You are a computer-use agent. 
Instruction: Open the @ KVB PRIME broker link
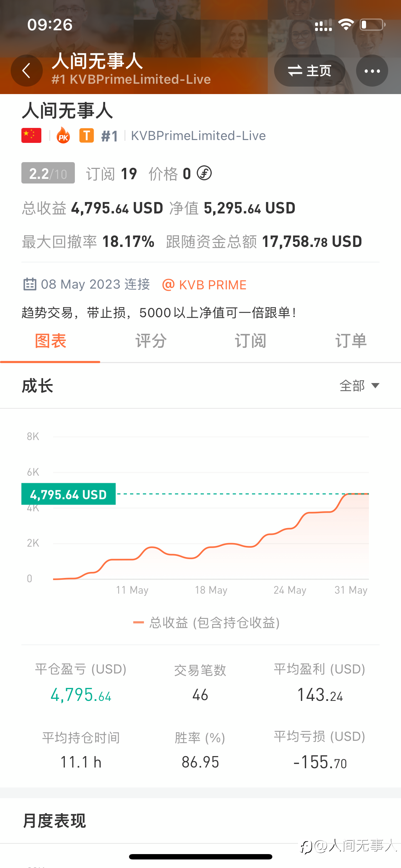click(204, 285)
